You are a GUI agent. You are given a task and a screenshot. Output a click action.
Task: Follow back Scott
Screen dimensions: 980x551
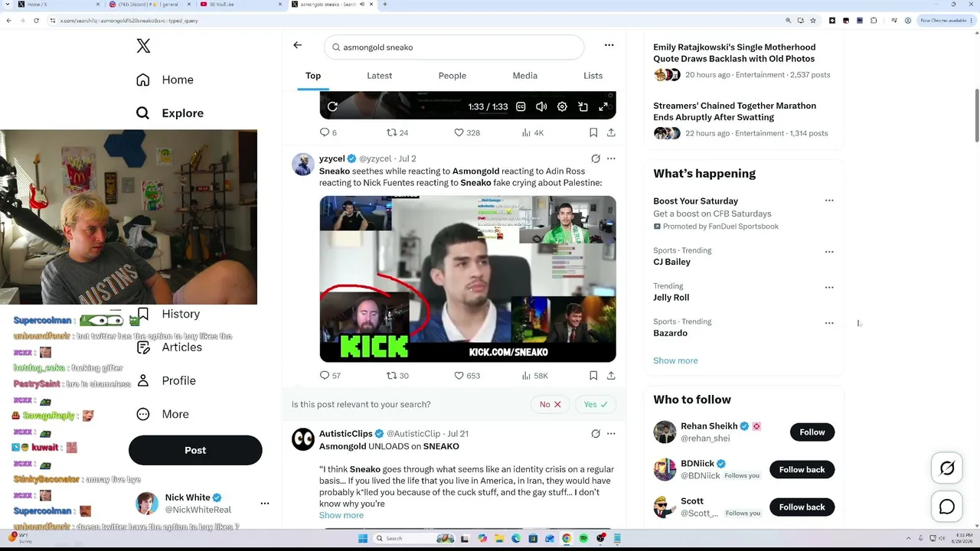pyautogui.click(x=802, y=507)
